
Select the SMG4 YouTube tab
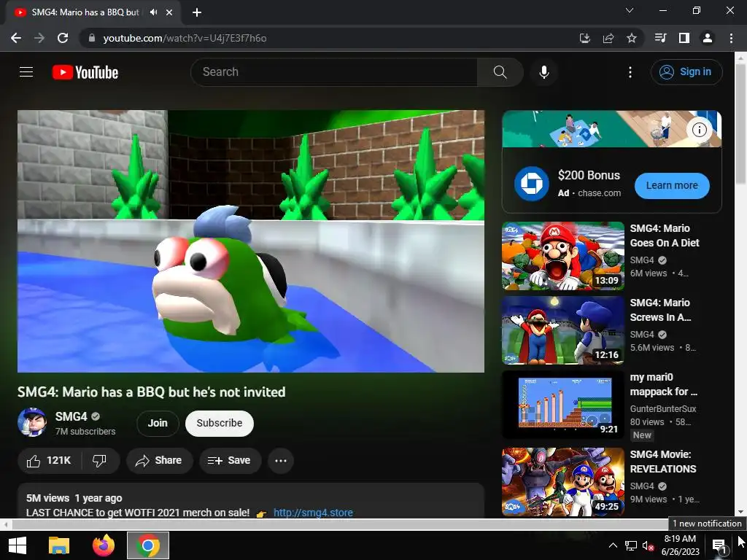point(85,12)
